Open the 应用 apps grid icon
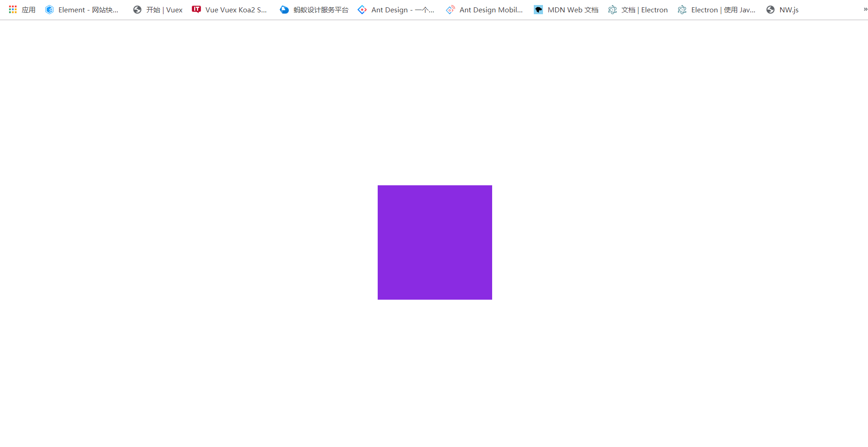 click(13, 10)
